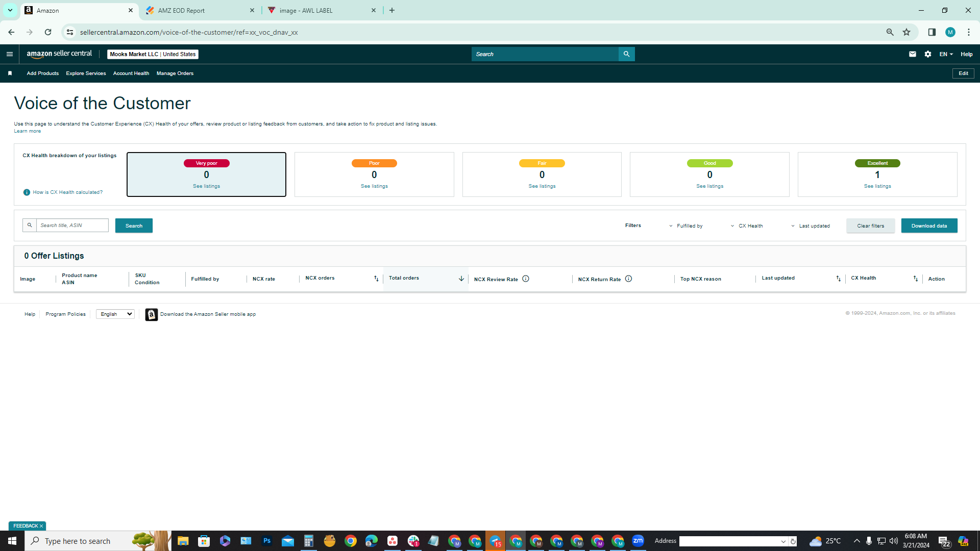Click the info icon beside CX Health calculated
This screenshot has height=551, width=980.
27,192
